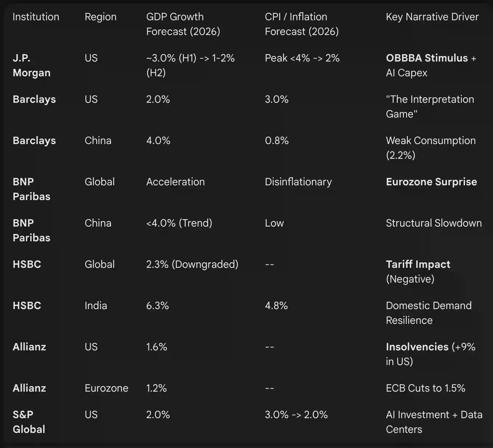Click the GDP Growth Forecast (2026) header
This screenshot has height=448, width=493.
183,24
